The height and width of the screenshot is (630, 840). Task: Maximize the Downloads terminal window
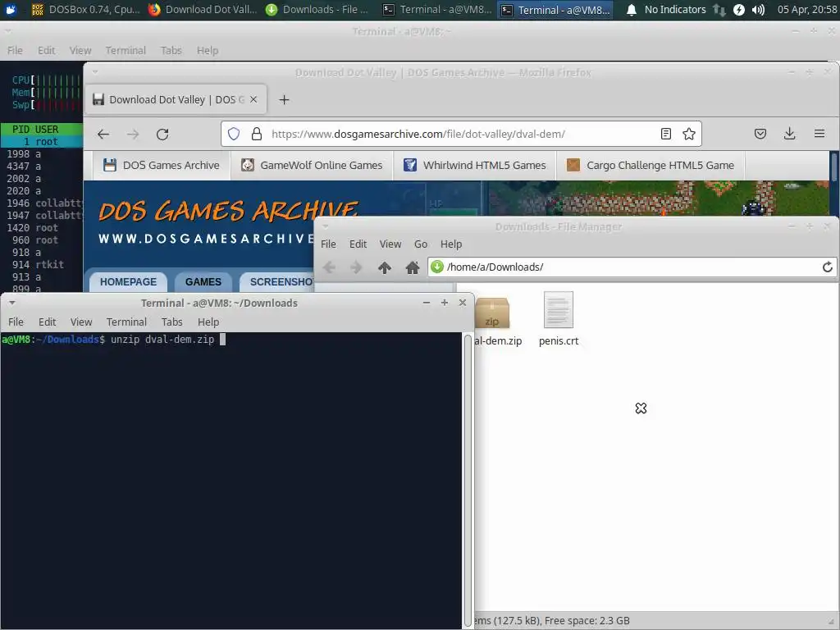pyautogui.click(x=444, y=303)
